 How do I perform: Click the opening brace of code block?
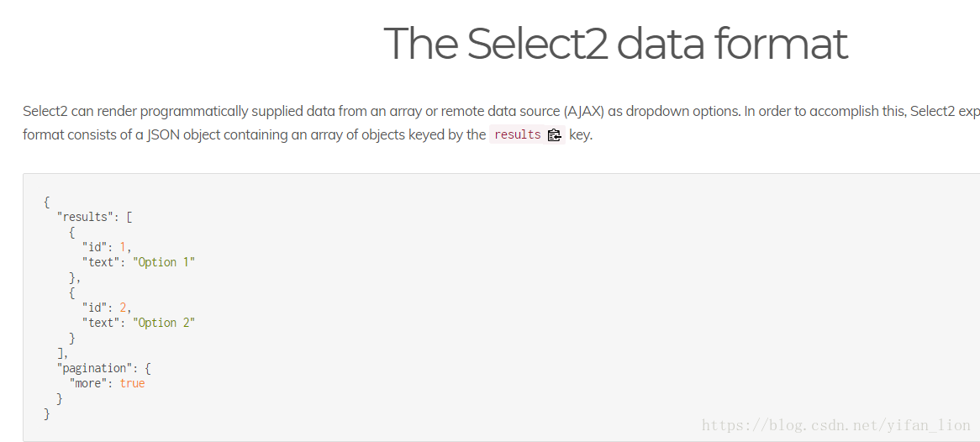(47, 202)
